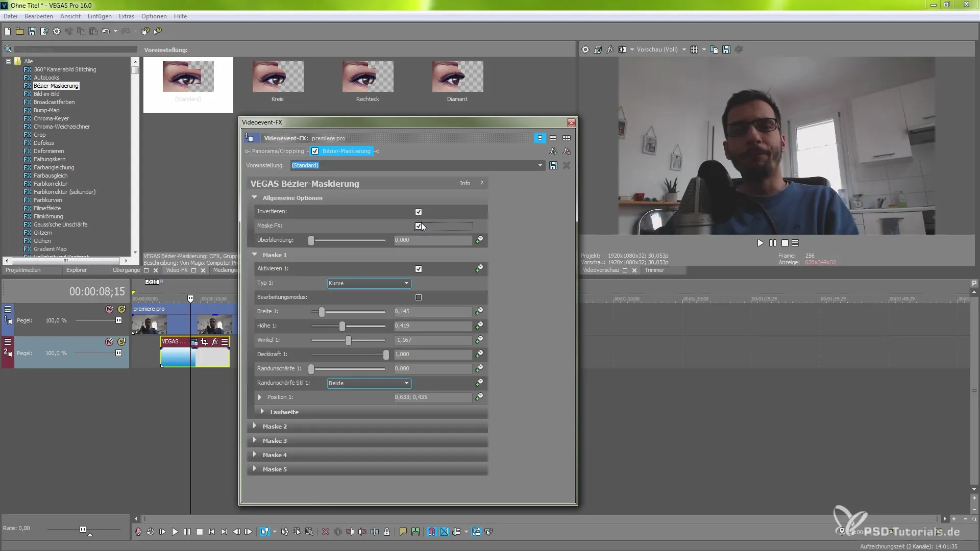Enable the Bearbeitungsmodus checkbox
The image size is (980, 551).
click(419, 297)
